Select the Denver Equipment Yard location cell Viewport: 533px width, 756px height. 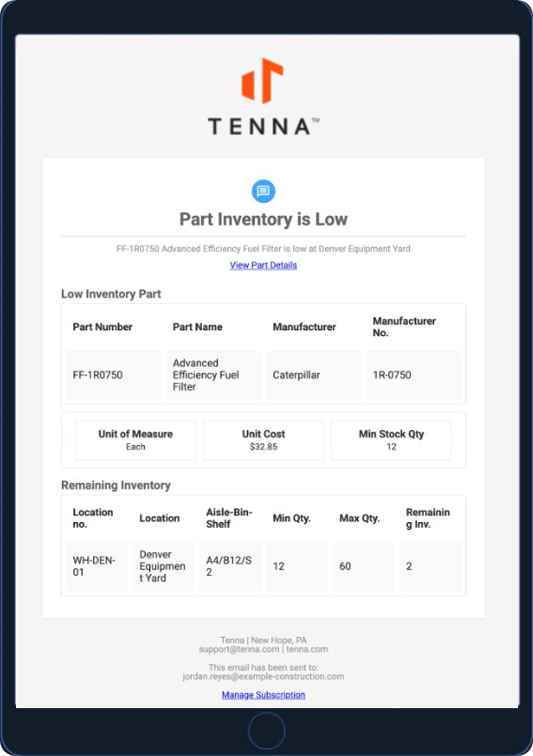click(x=163, y=566)
